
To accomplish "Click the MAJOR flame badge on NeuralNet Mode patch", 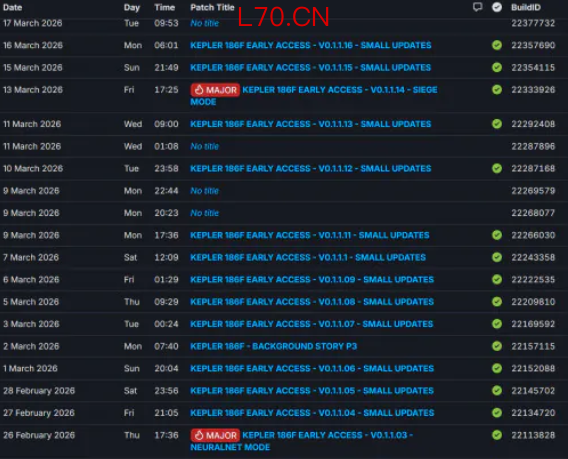I will 215,435.
